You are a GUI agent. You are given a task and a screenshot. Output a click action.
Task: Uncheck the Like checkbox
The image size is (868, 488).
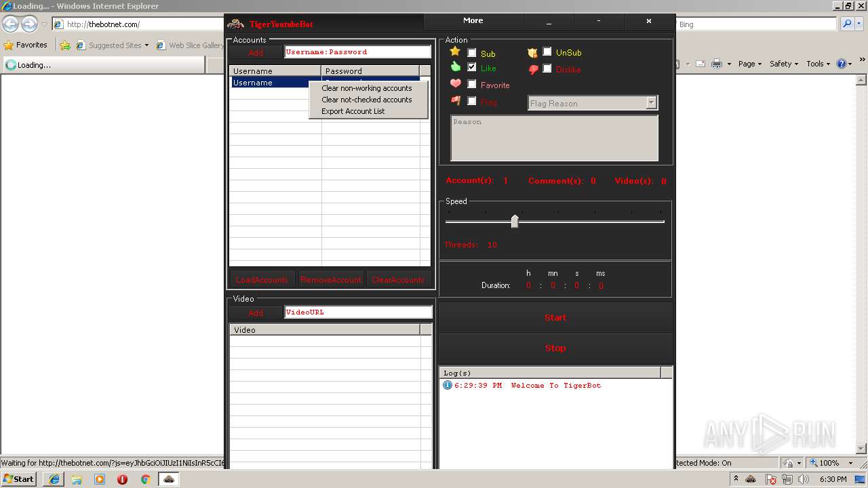click(472, 67)
